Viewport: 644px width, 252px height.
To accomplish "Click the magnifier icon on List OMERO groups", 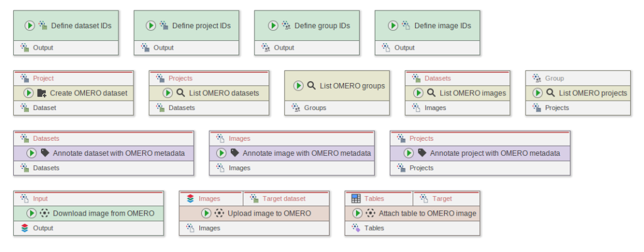I will point(311,86).
